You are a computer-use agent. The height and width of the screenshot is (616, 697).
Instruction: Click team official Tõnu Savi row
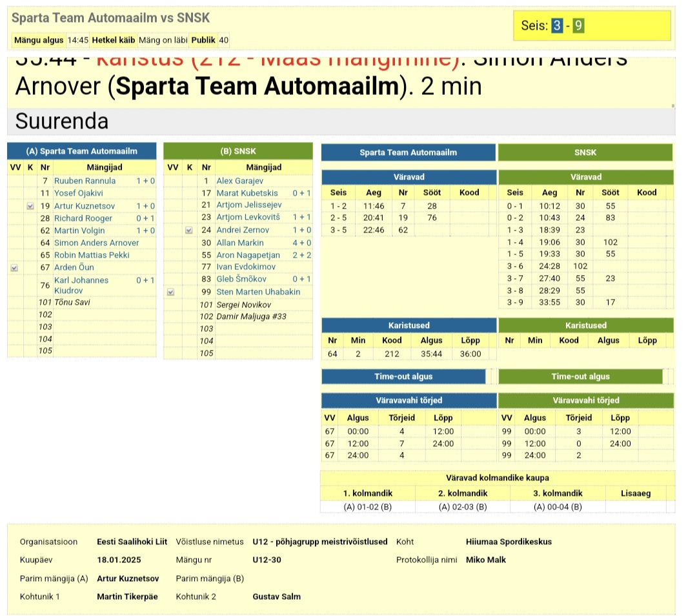(82, 302)
